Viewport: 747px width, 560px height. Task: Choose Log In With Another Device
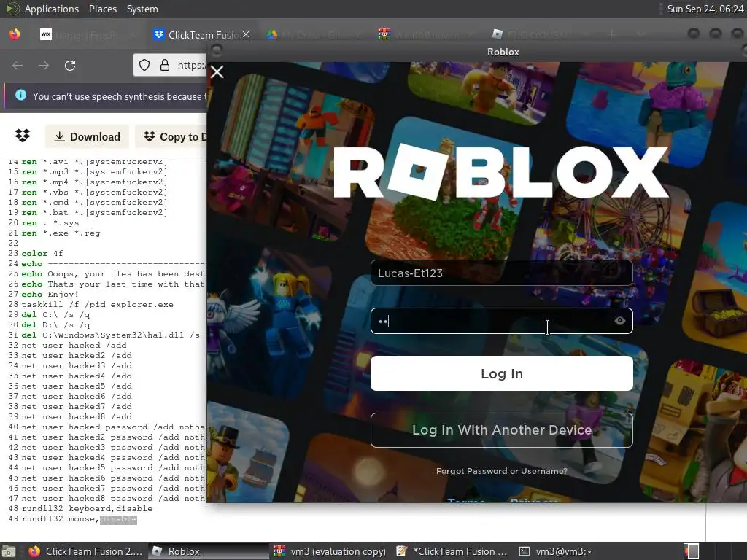pyautogui.click(x=502, y=430)
